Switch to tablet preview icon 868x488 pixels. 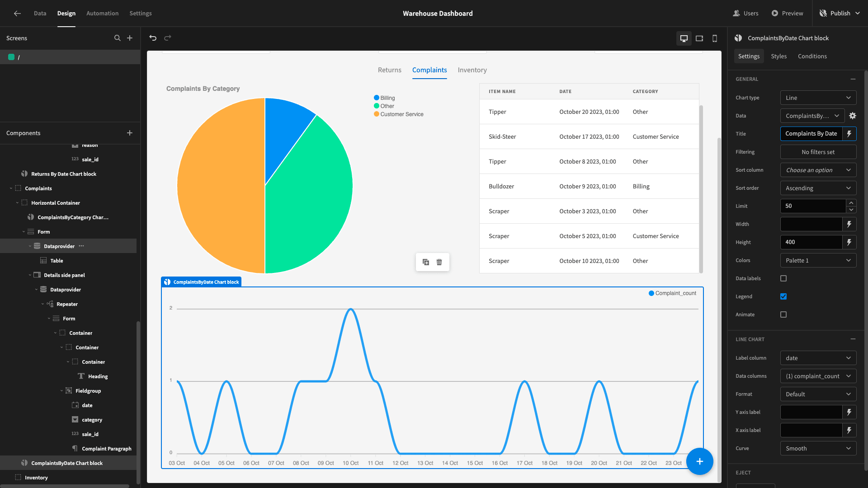coord(699,38)
